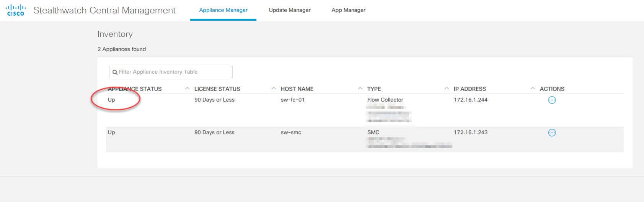This screenshot has width=644, height=202.
Task: Click the LICENSE STATUS column header
Action: (x=217, y=89)
